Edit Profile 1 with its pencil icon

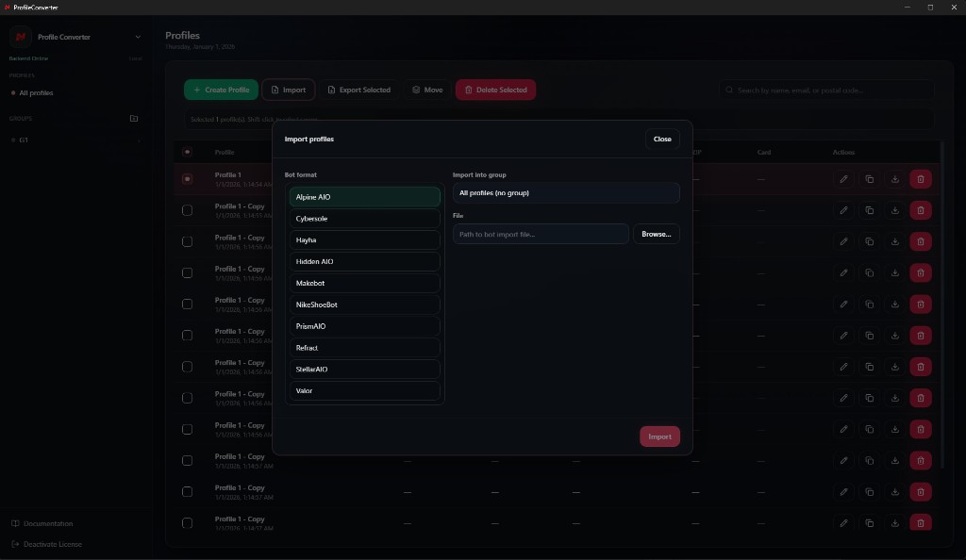[843, 179]
